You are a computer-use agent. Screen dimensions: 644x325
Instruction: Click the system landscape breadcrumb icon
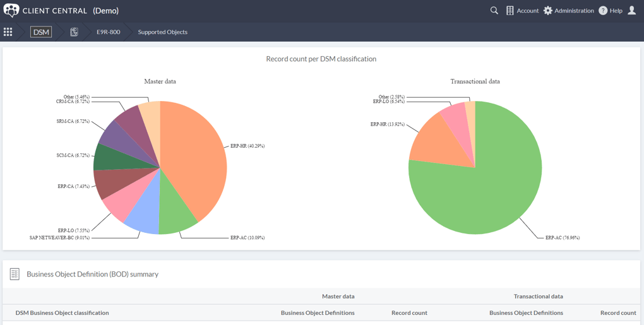pos(74,32)
